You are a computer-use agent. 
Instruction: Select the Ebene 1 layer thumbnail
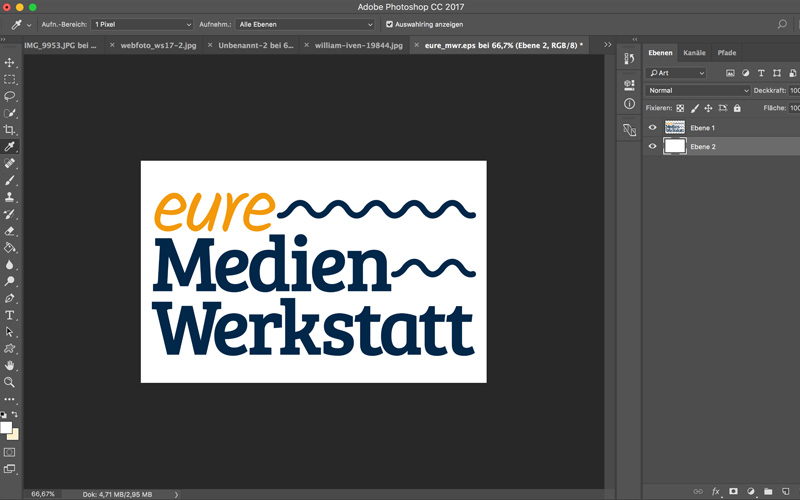(674, 128)
